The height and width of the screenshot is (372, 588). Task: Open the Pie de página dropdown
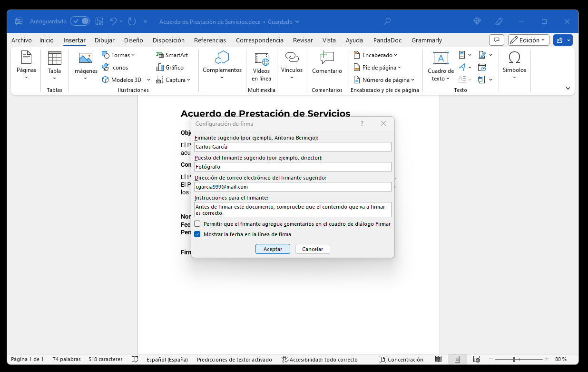[x=378, y=68]
